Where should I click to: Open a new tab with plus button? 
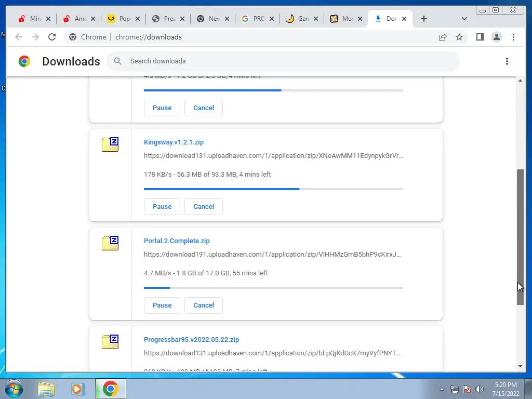(424, 19)
